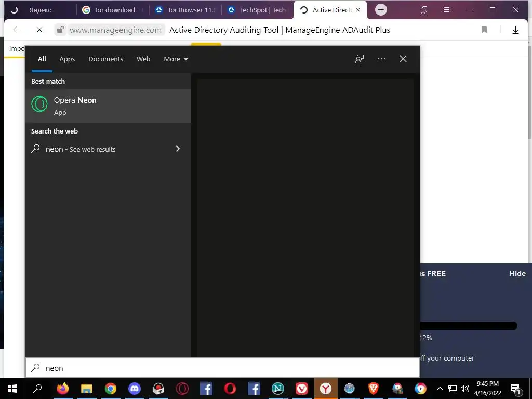The width and height of the screenshot is (532, 399).
Task: Open Discord from the taskbar
Action: (x=135, y=389)
